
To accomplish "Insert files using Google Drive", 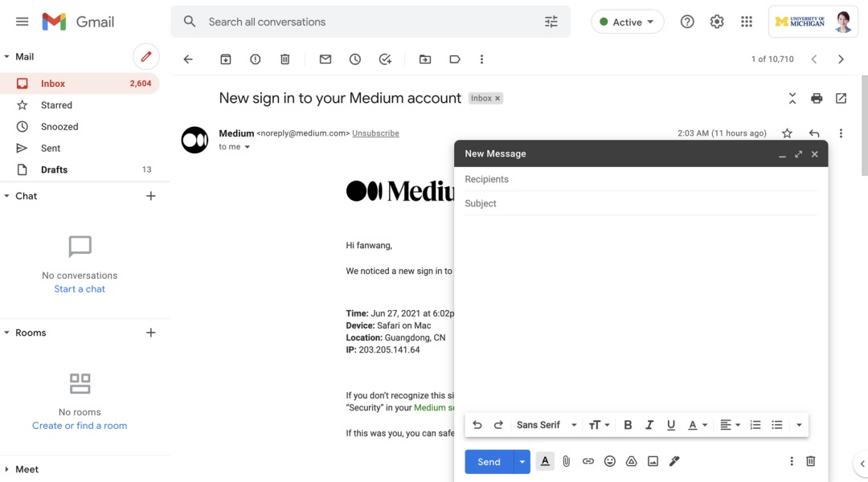I will coord(632,461).
